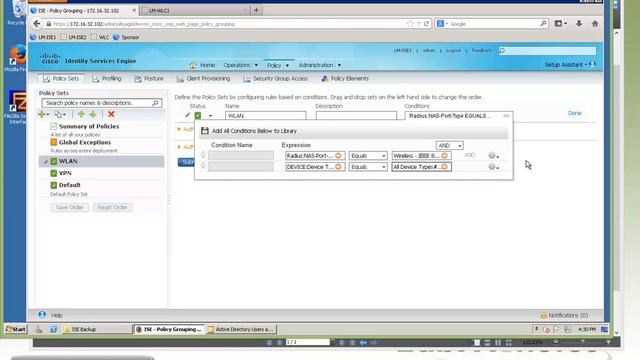The height and width of the screenshot is (360, 640).
Task: Toggle the WLAN policy set green checkbox
Action: [54, 161]
